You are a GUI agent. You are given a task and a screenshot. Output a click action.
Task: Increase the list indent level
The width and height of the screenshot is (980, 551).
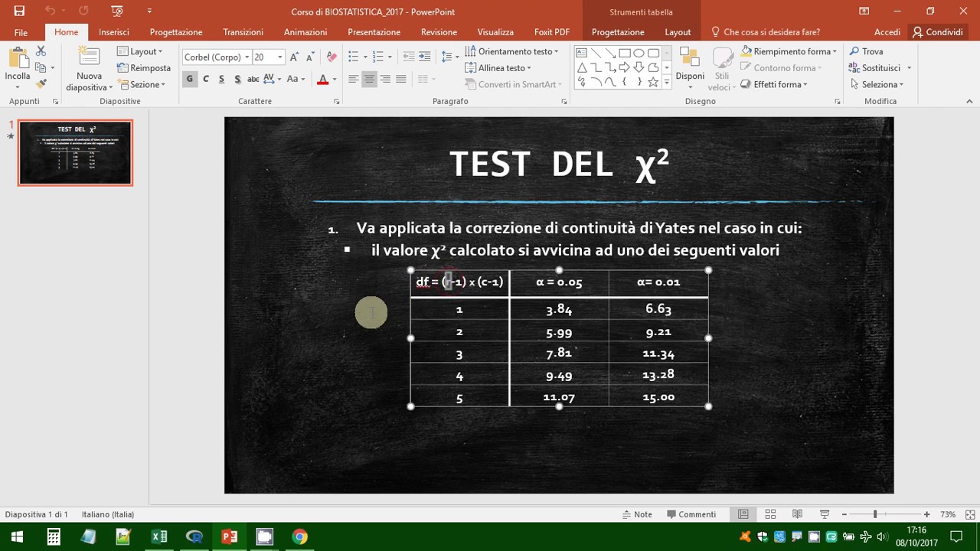[x=423, y=57]
